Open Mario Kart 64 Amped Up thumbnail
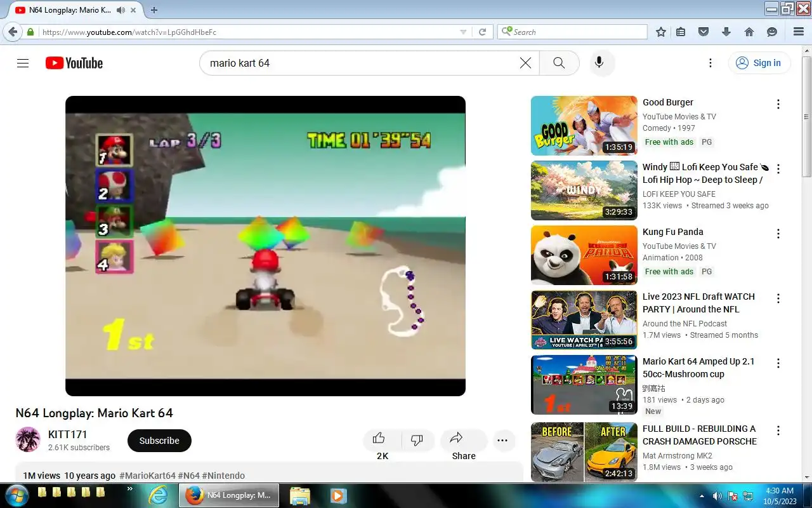 [x=584, y=385]
